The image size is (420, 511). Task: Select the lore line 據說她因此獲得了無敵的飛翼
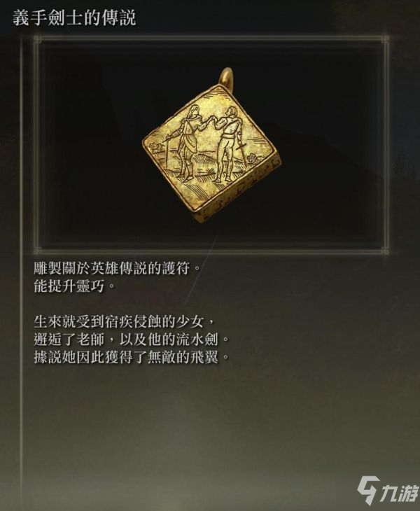[132, 358]
